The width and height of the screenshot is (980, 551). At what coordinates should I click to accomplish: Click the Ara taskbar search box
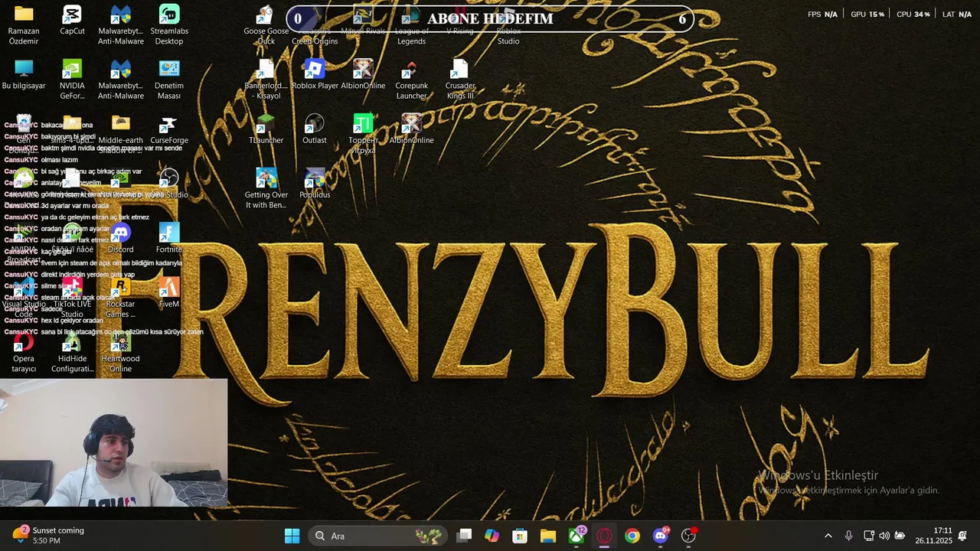(x=378, y=536)
